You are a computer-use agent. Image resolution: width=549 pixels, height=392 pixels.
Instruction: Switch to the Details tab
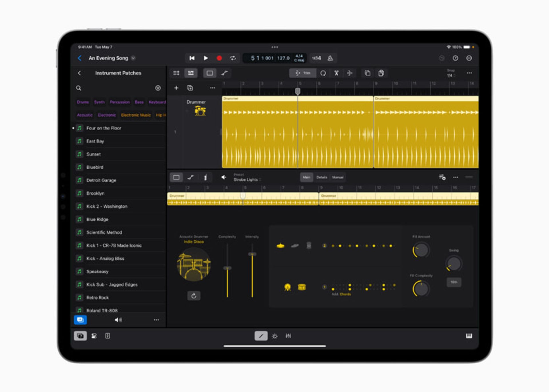321,177
